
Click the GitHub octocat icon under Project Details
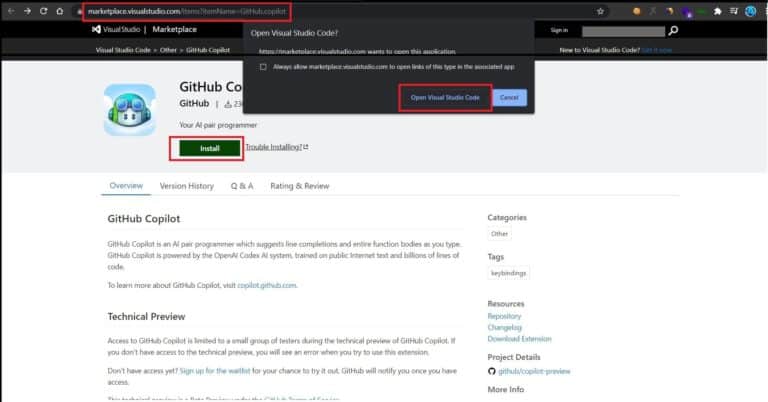point(492,371)
